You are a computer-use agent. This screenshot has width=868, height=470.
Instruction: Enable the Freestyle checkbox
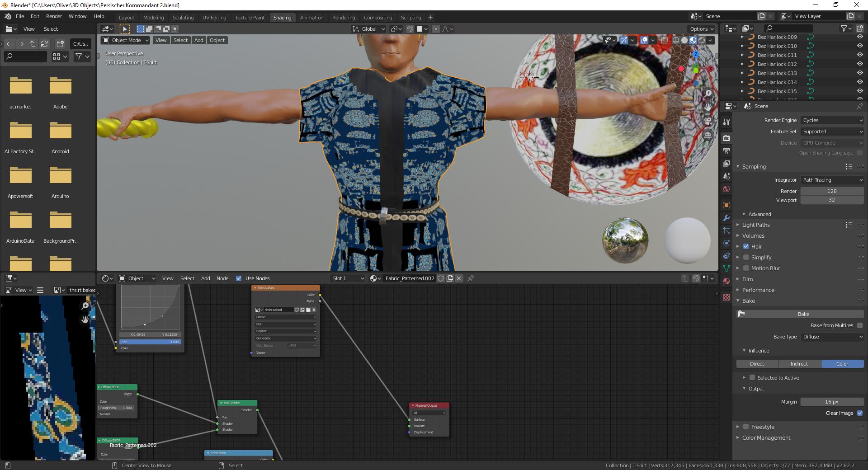click(746, 427)
